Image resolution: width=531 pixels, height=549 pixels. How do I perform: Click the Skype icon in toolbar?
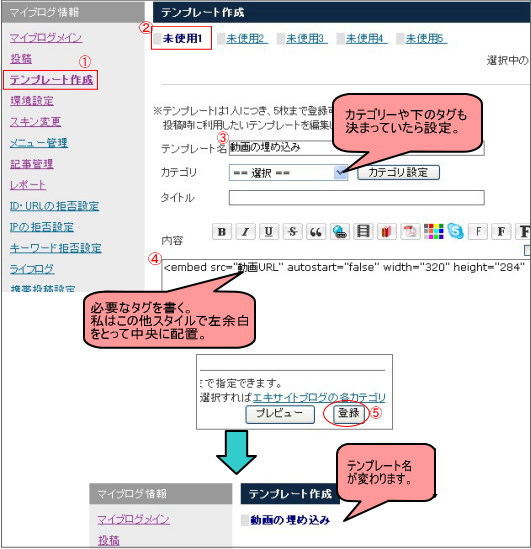click(x=455, y=231)
